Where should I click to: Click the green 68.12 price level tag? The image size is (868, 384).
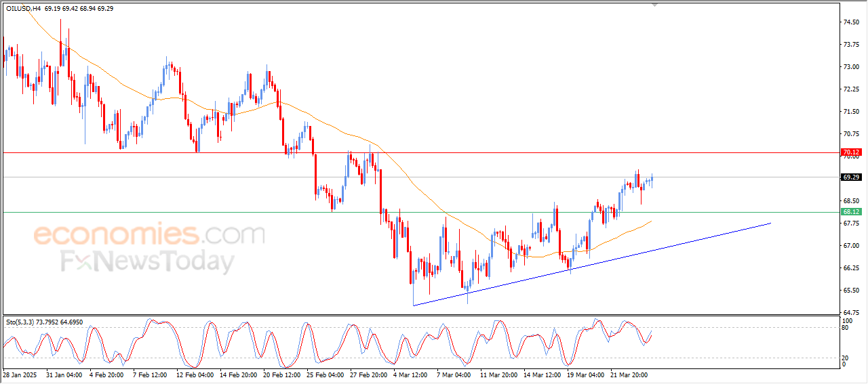pyautogui.click(x=852, y=212)
